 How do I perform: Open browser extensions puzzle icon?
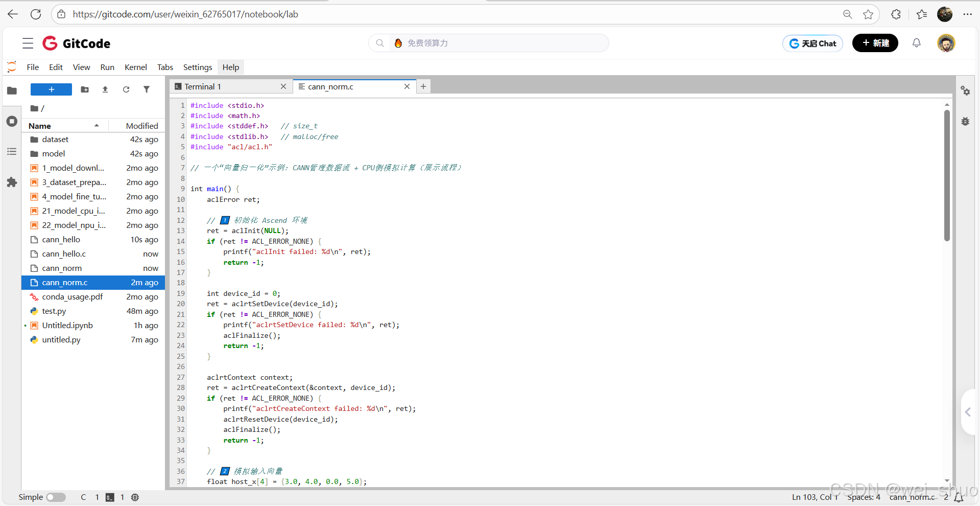896,14
